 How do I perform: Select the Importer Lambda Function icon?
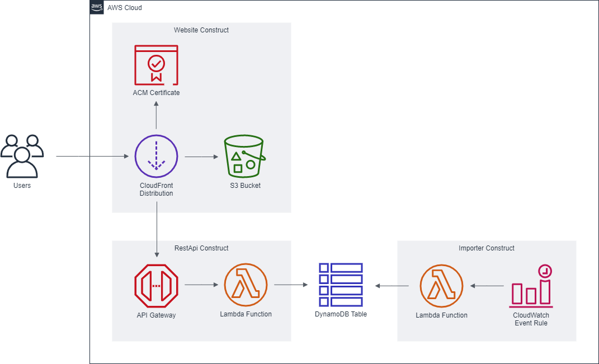click(x=442, y=286)
